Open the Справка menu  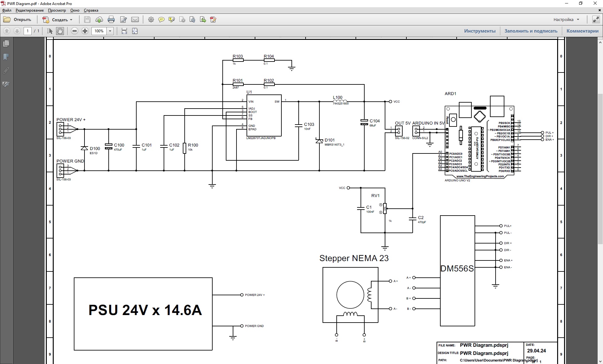[x=91, y=10]
